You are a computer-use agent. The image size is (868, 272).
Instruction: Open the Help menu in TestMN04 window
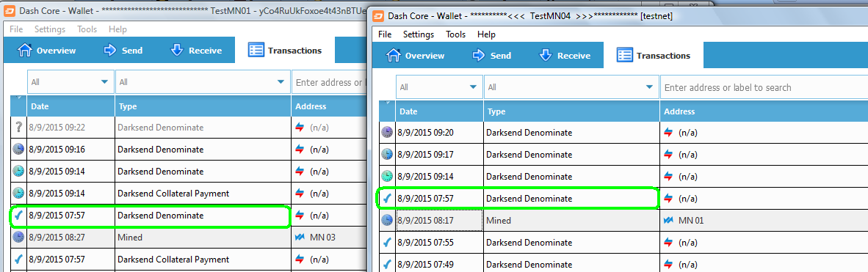pyautogui.click(x=486, y=34)
